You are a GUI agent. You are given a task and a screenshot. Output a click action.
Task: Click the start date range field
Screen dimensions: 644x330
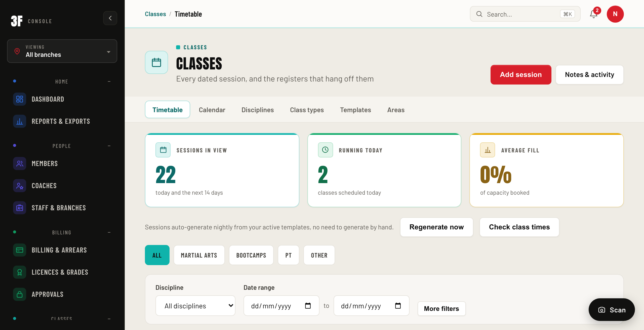(x=281, y=306)
